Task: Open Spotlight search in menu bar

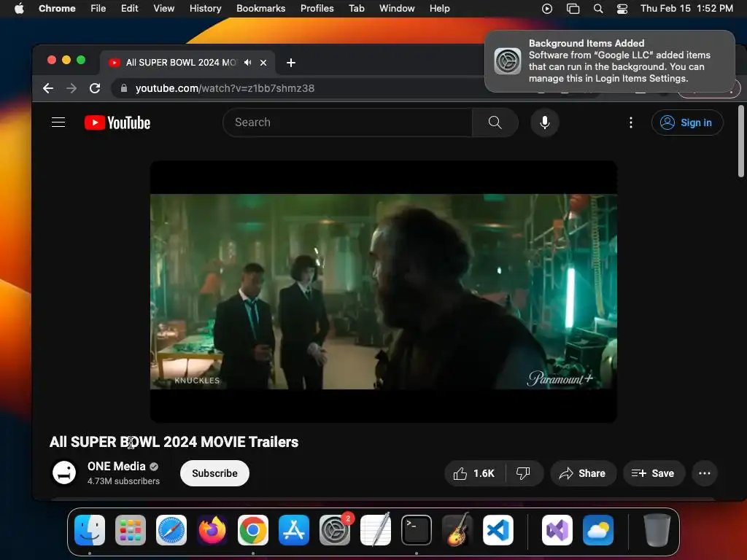Action: (598, 8)
